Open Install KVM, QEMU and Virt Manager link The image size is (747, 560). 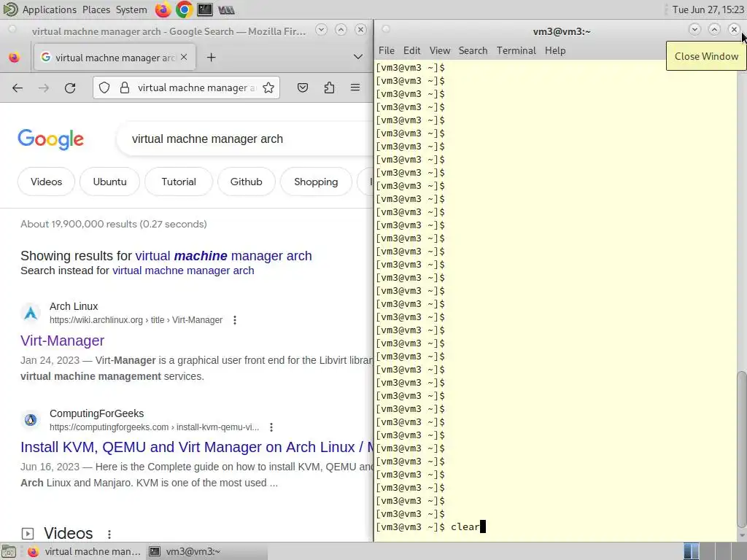tap(197, 447)
